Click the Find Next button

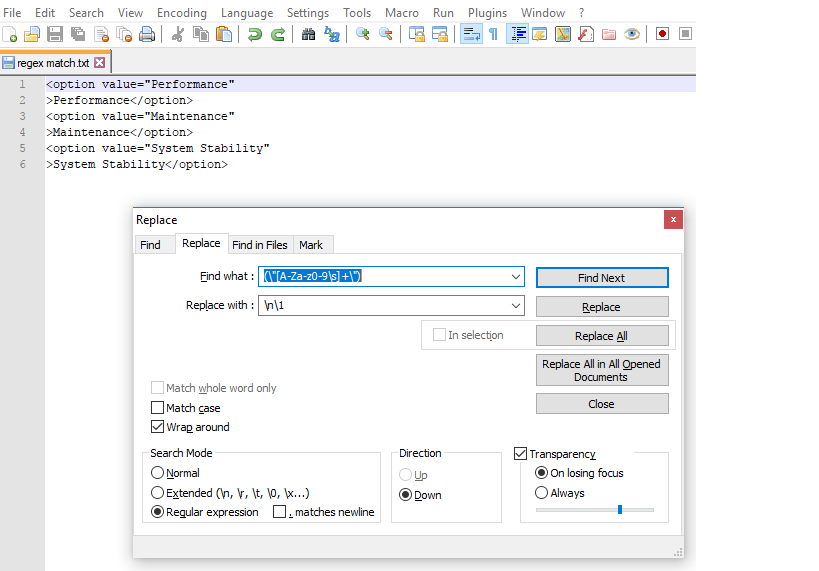tap(602, 277)
